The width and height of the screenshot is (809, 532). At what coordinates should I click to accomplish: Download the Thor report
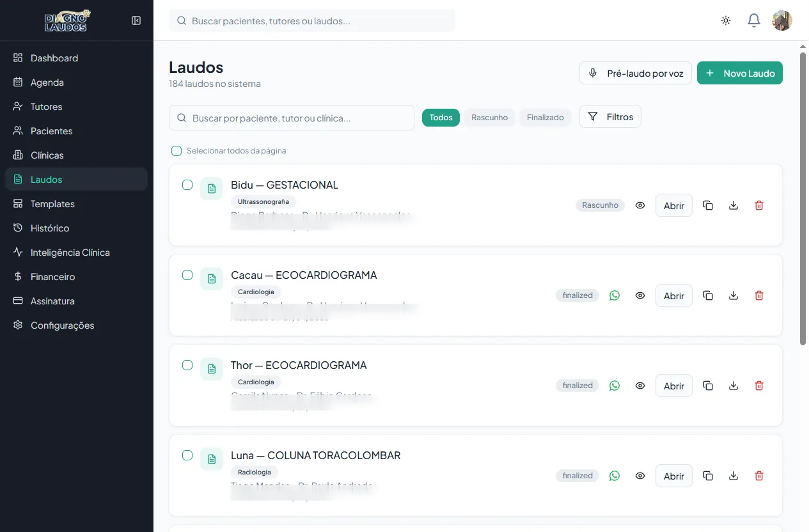tap(734, 386)
